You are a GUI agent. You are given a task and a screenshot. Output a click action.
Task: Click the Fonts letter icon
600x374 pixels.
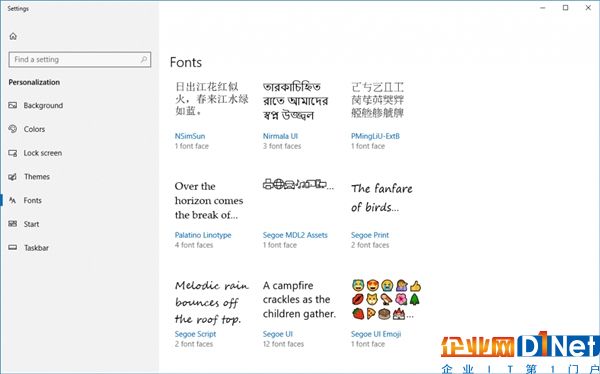coord(13,200)
